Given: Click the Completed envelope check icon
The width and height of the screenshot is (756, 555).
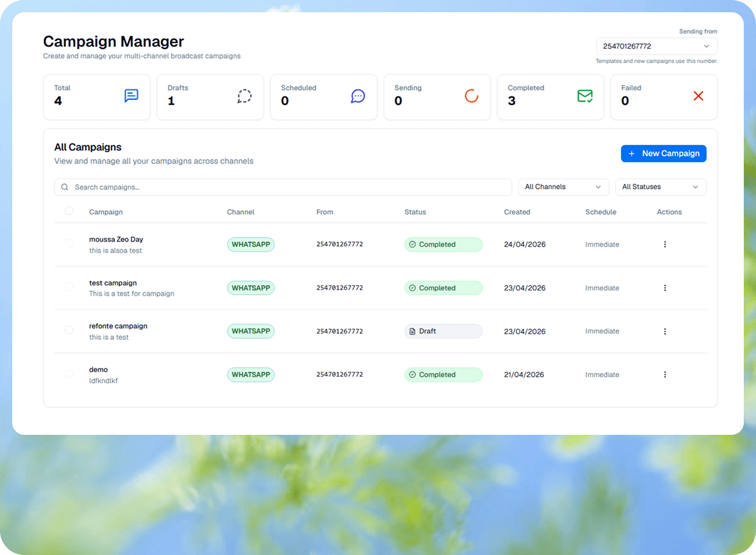Looking at the screenshot, I should coord(585,96).
